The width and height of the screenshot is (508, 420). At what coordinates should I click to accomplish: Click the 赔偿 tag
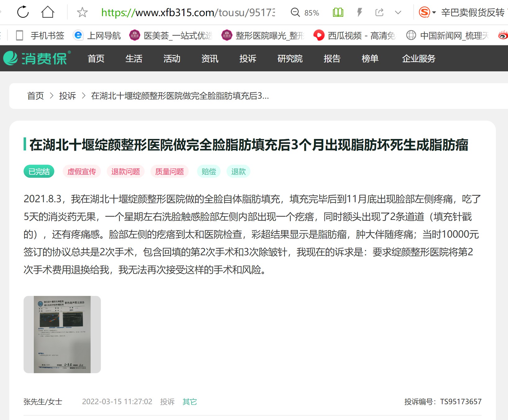[x=209, y=172]
